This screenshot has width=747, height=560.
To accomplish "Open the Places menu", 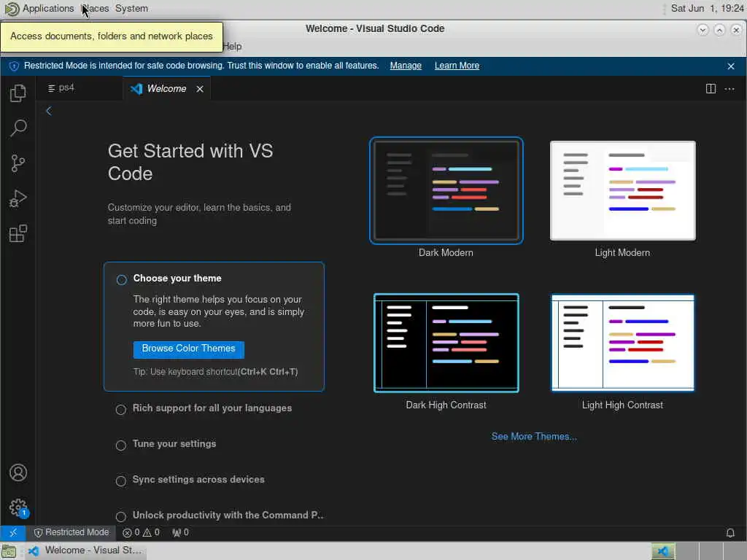I will pos(96,9).
